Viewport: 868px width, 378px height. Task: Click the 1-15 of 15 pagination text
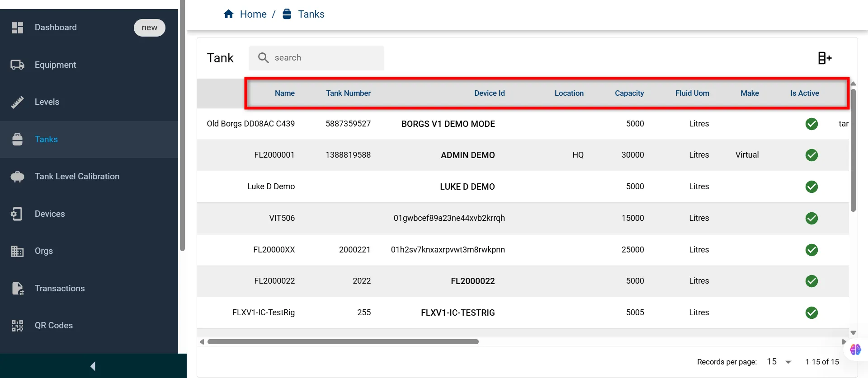(822, 362)
